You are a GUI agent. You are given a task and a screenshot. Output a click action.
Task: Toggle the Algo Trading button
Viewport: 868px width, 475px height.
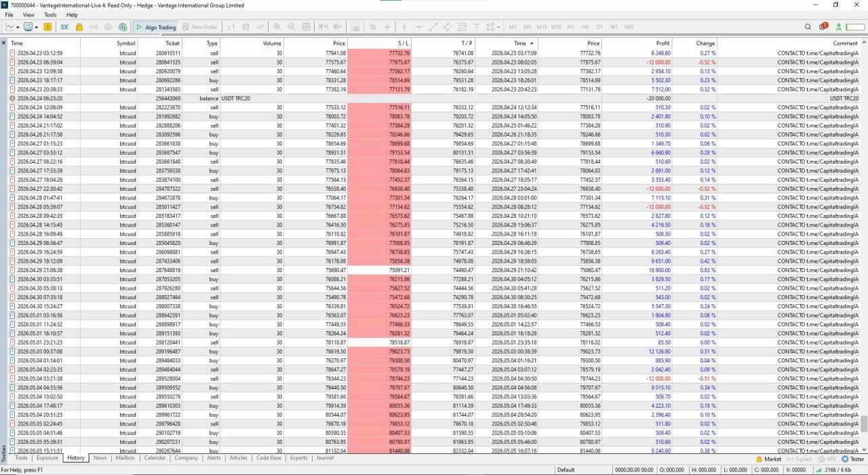click(x=156, y=27)
